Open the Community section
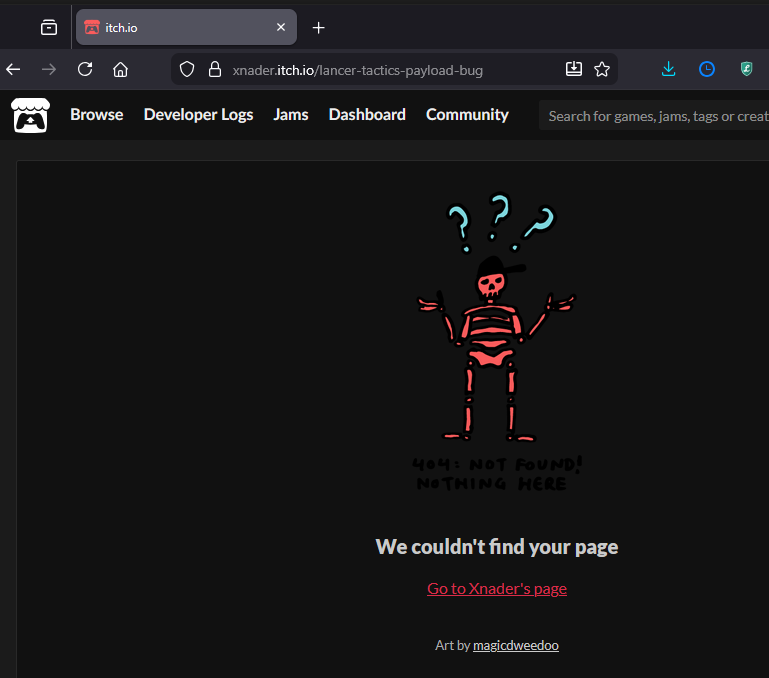The width and height of the screenshot is (769, 678). 467,115
